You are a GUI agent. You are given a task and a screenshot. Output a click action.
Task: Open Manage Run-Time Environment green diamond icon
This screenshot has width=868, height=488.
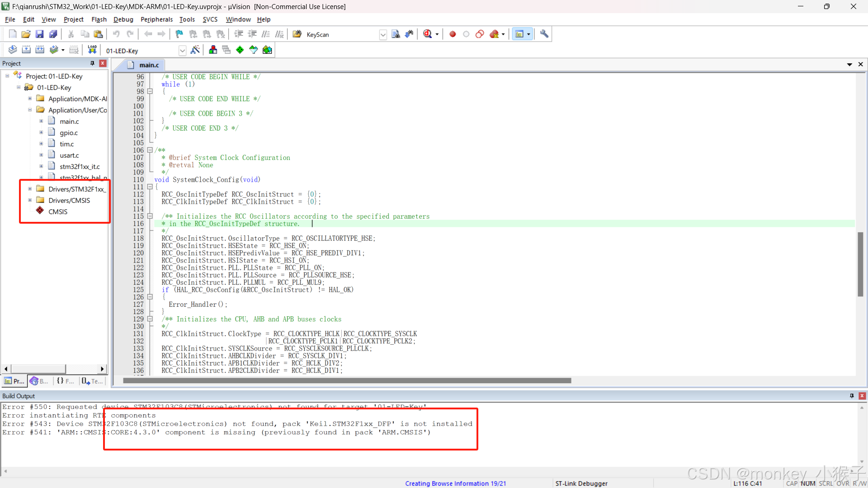coord(240,50)
